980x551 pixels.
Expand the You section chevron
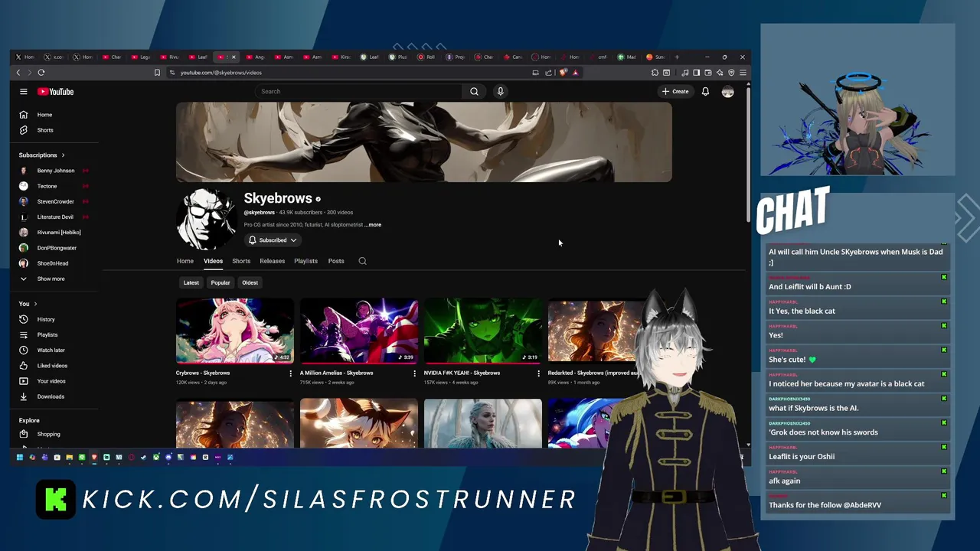(35, 304)
